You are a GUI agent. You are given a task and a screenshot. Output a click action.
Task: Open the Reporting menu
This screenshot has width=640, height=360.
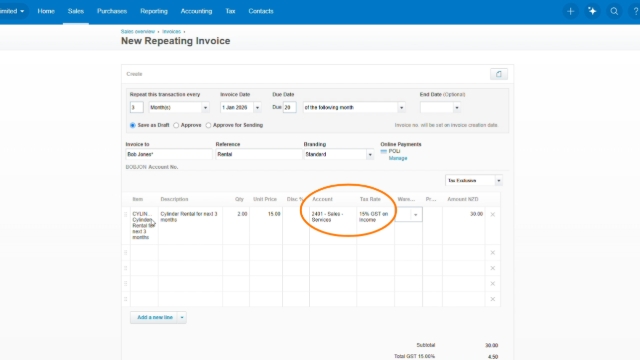[x=154, y=11]
